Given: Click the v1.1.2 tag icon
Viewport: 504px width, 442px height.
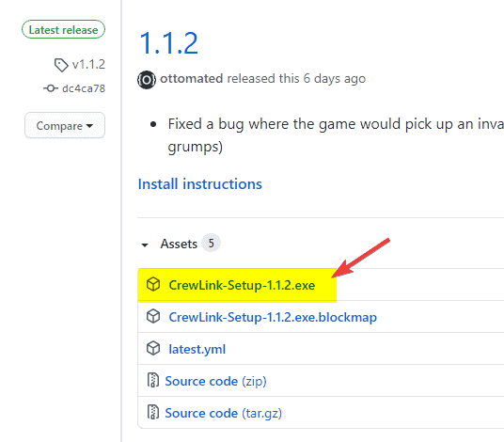Looking at the screenshot, I should pyautogui.click(x=61, y=65).
